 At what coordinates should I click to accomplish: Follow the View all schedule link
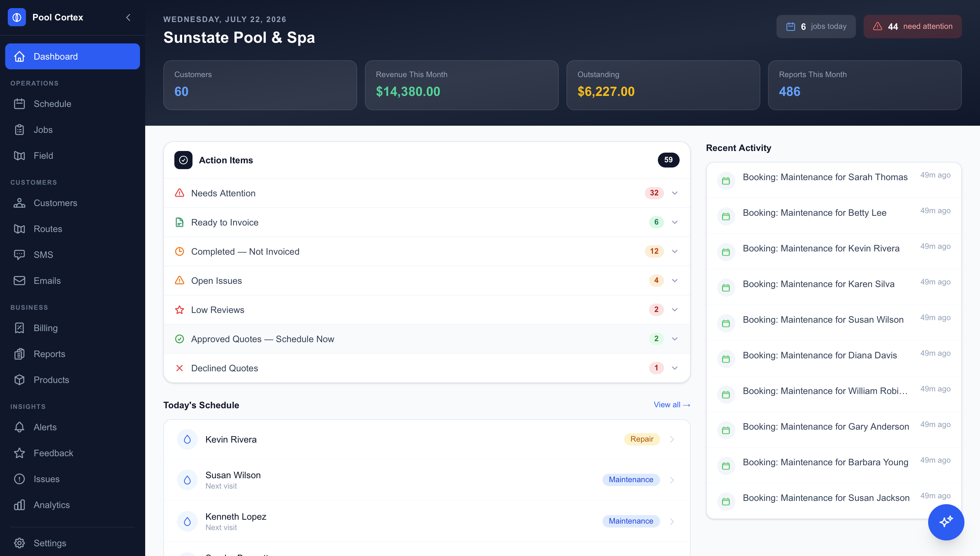pyautogui.click(x=671, y=405)
